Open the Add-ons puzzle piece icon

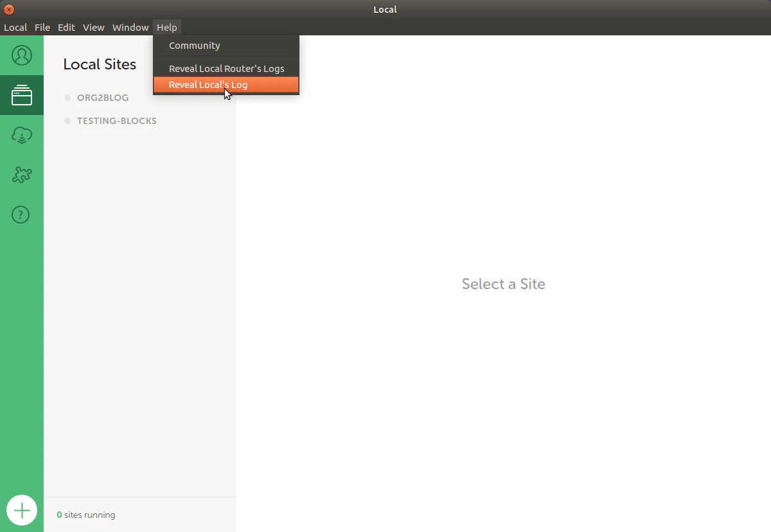point(22,175)
